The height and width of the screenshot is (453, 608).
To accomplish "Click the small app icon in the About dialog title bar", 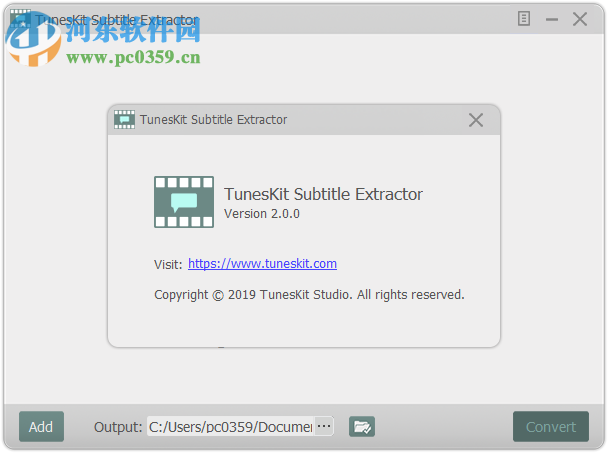I will pos(124,119).
